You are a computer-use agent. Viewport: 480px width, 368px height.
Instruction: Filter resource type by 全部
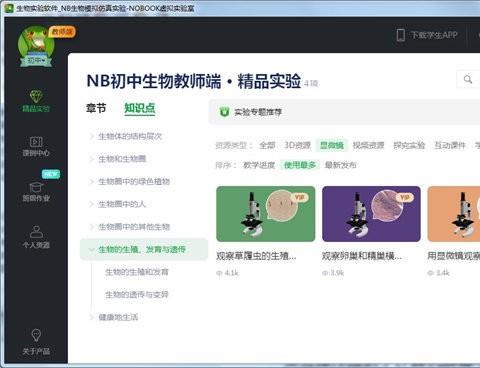tap(267, 145)
